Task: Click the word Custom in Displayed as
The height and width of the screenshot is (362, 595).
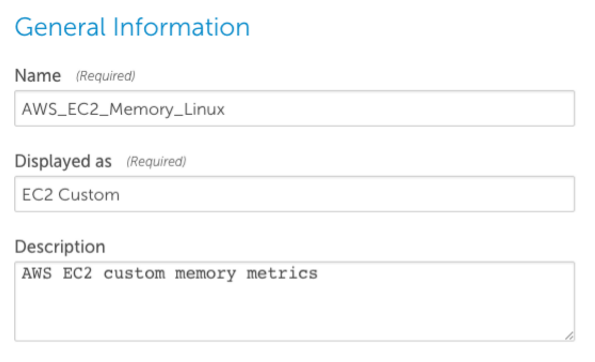Action: [x=89, y=195]
